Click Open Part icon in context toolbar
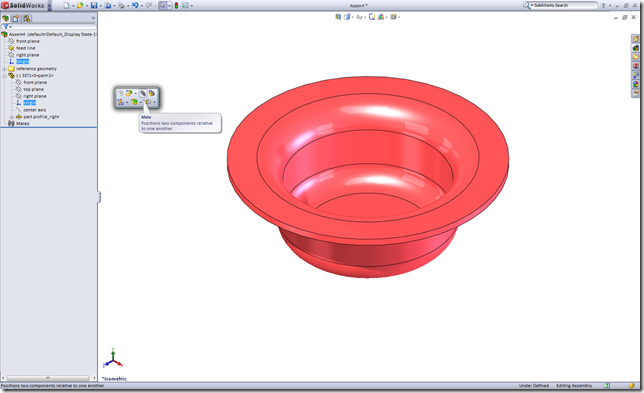The width and height of the screenshot is (644, 393). [x=129, y=93]
